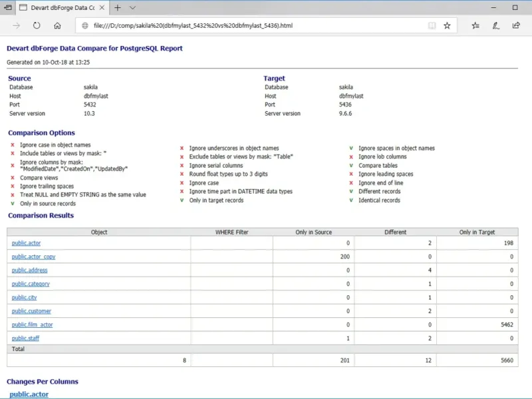The width and height of the screenshot is (532, 399).
Task: Click the Object column header
Action: point(98,232)
